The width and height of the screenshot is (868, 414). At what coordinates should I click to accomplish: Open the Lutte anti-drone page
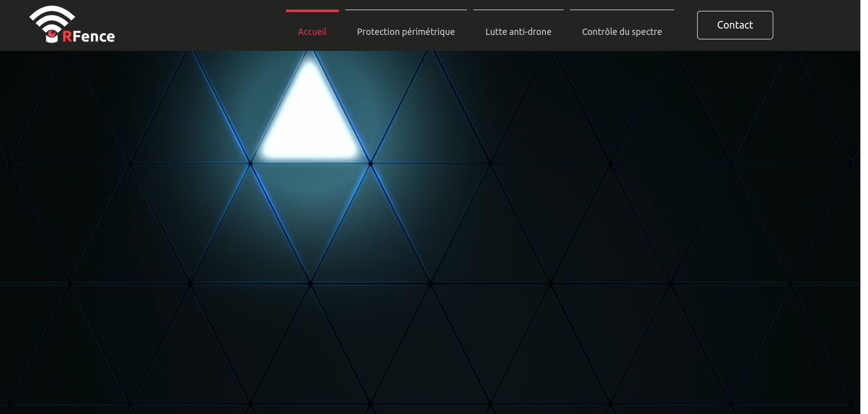tap(519, 31)
